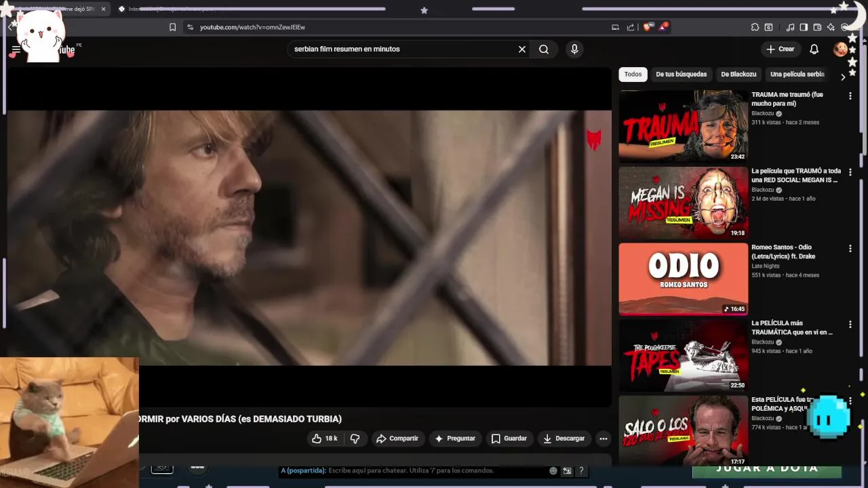
Task: Open Megan Is Missing video thumbnail
Action: (x=683, y=202)
